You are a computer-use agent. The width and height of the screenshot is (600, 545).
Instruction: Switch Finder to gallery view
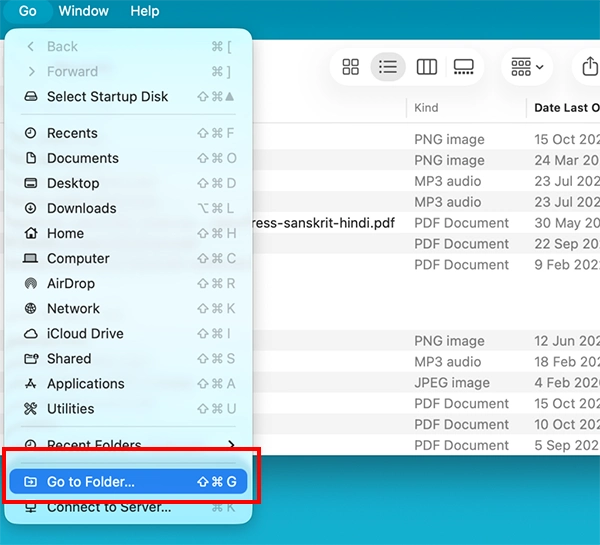tap(463, 67)
